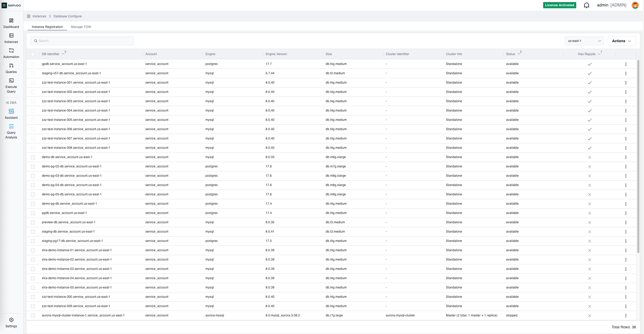Screen dimensions: 644x334
Task: Select the Execute Query tool
Action: [11, 85]
